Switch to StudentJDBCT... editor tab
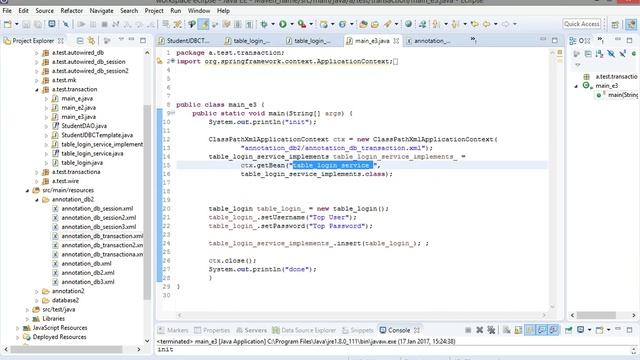This screenshot has height=360, width=640. coord(184,40)
